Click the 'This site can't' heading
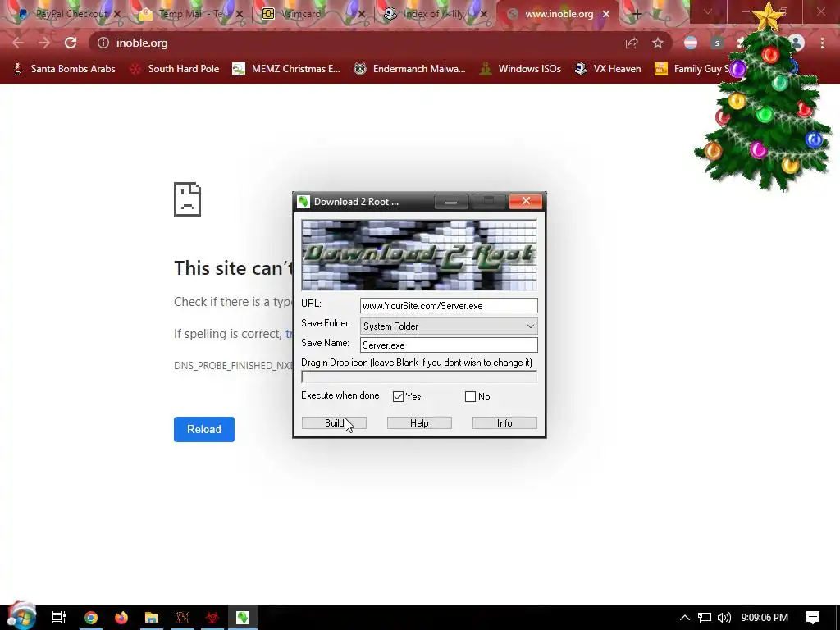This screenshot has height=630, width=840. [x=234, y=268]
